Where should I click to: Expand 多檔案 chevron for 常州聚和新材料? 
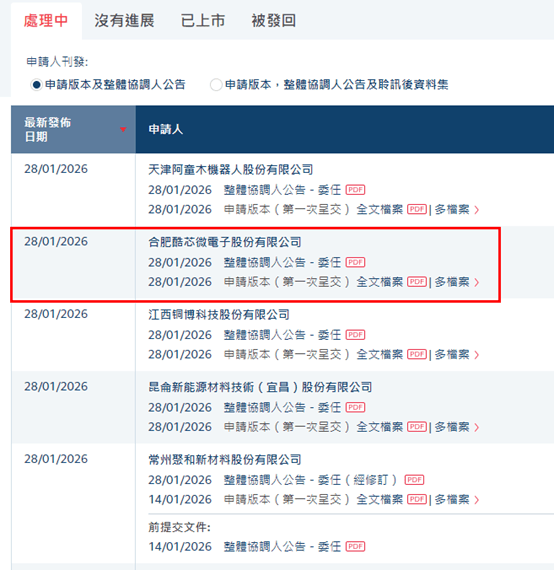(x=477, y=500)
